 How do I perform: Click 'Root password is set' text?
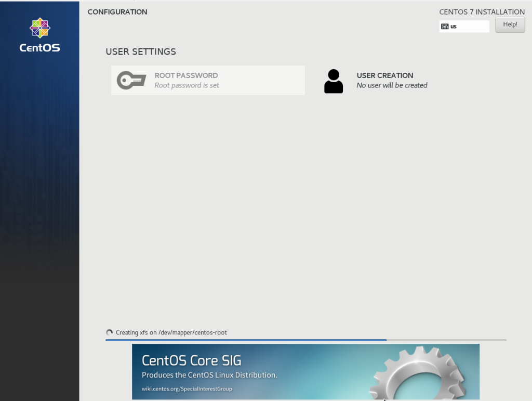(187, 85)
